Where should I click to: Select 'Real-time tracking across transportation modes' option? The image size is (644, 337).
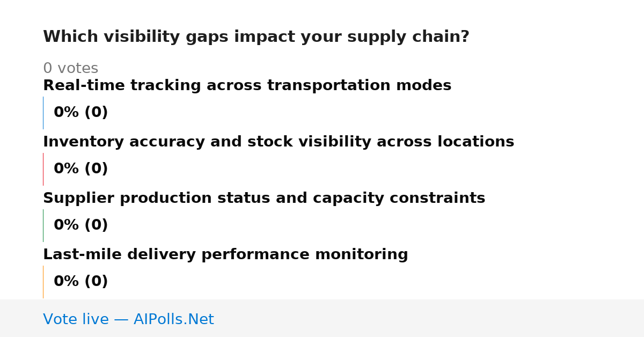click(x=247, y=86)
